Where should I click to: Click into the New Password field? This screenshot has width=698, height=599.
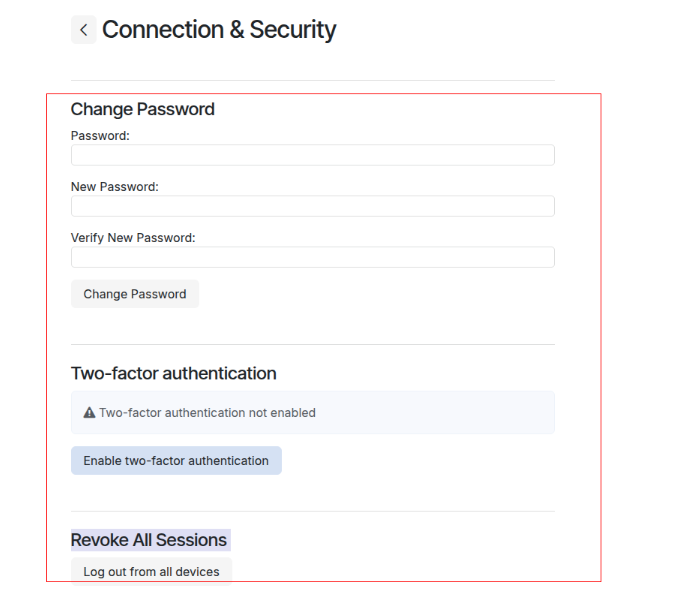312,206
